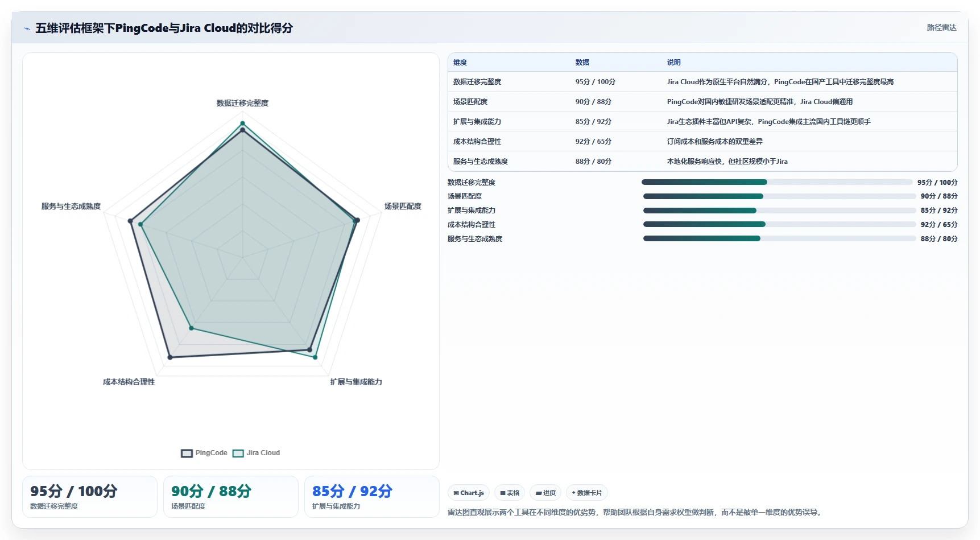Viewport: 980px width, 540px height.
Task: Click the 场景匹配度 progress bar
Action: coord(780,196)
